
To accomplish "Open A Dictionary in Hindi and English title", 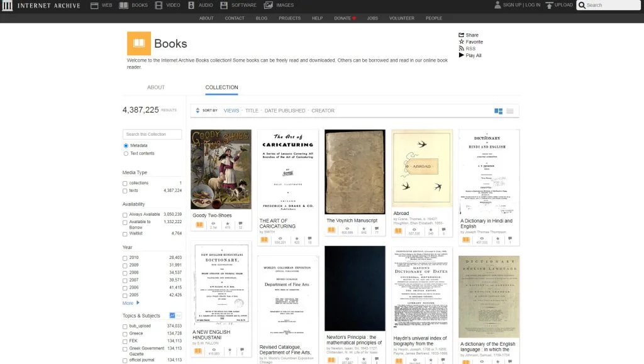I will tap(486, 224).
